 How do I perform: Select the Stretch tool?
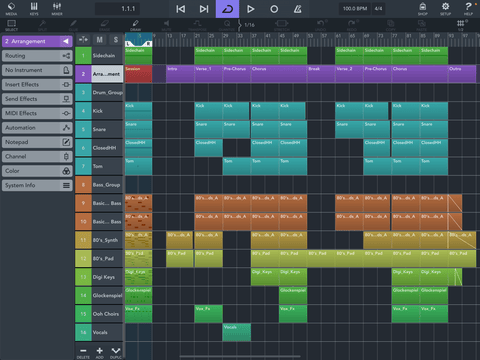(282, 25)
